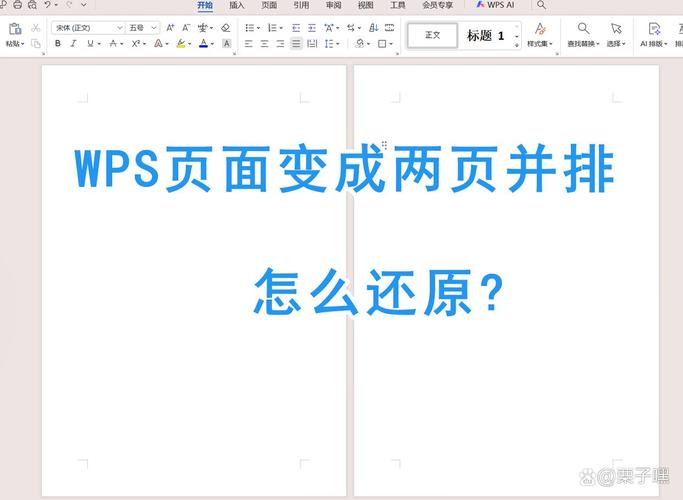Click the line spacing icon

(329, 44)
